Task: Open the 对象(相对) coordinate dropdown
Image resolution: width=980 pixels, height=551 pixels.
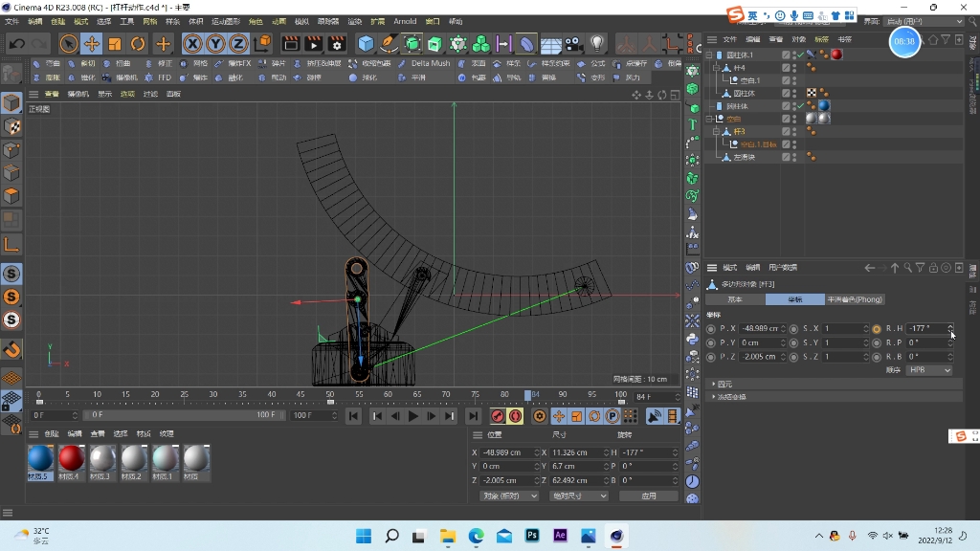Action: [x=509, y=495]
